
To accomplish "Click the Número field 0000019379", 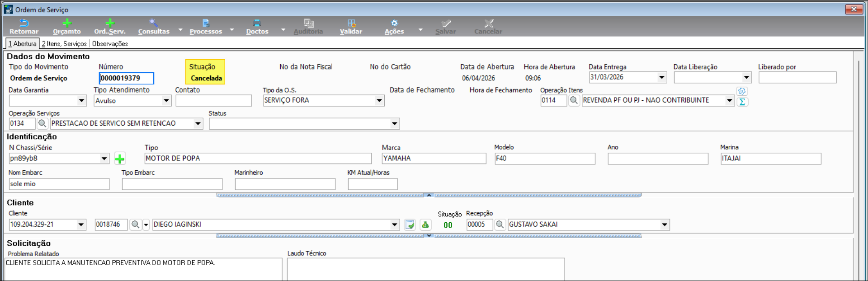I will [127, 78].
